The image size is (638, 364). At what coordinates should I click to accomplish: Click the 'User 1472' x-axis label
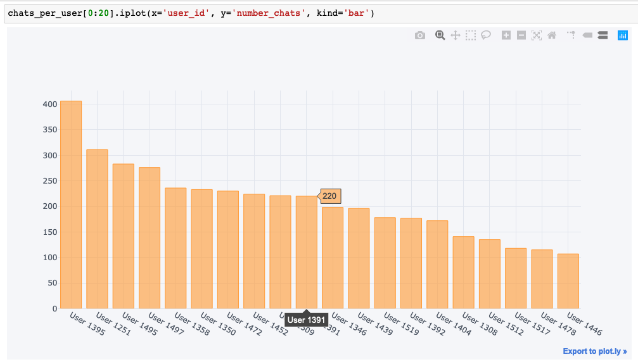(245, 323)
